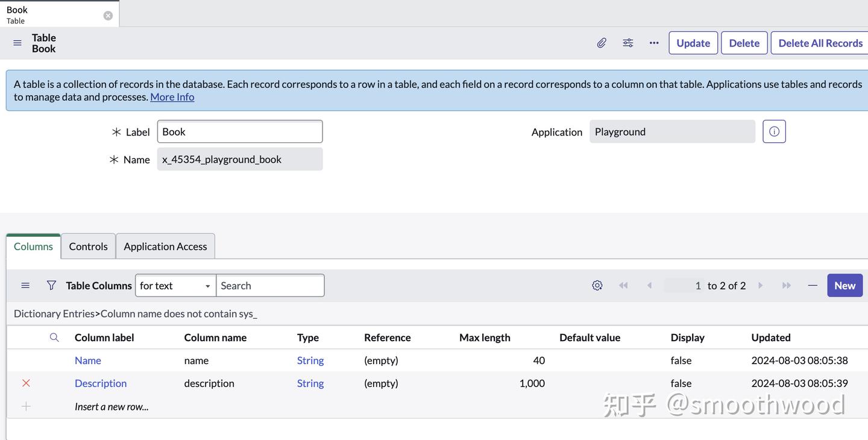Click the More Info link
The height and width of the screenshot is (440, 868).
pos(172,95)
